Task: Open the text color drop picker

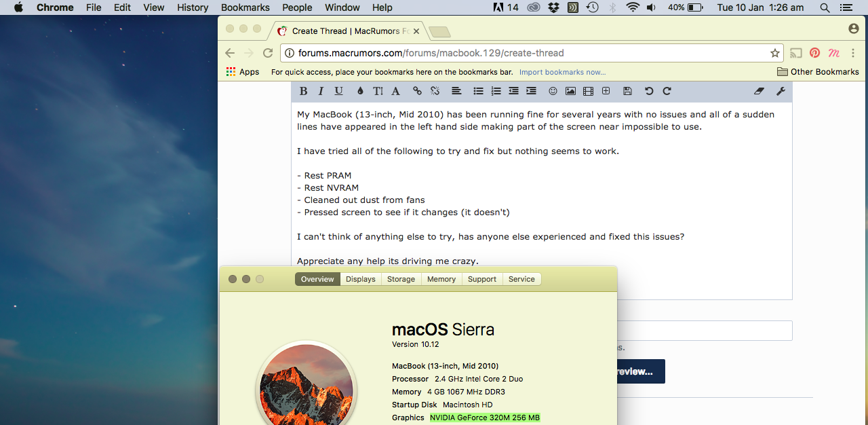Action: point(360,91)
